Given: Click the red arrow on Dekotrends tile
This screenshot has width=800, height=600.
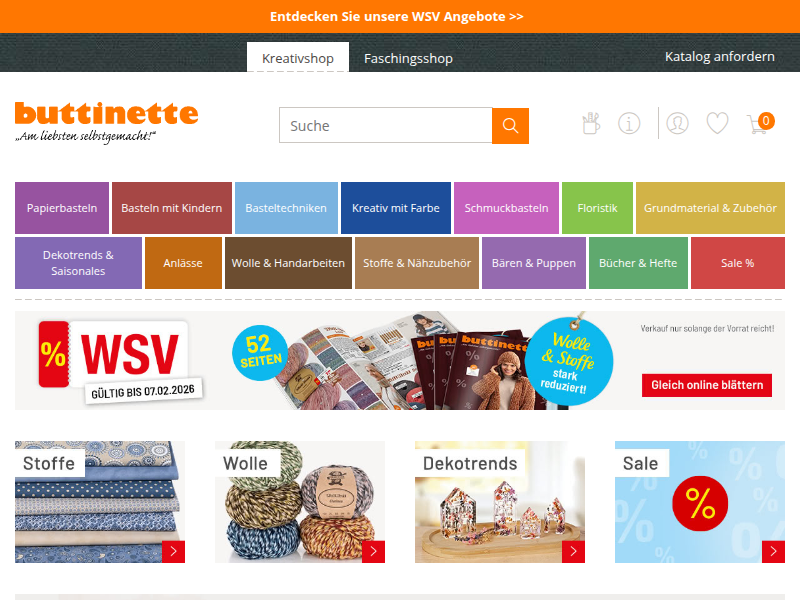Looking at the screenshot, I should [x=573, y=552].
